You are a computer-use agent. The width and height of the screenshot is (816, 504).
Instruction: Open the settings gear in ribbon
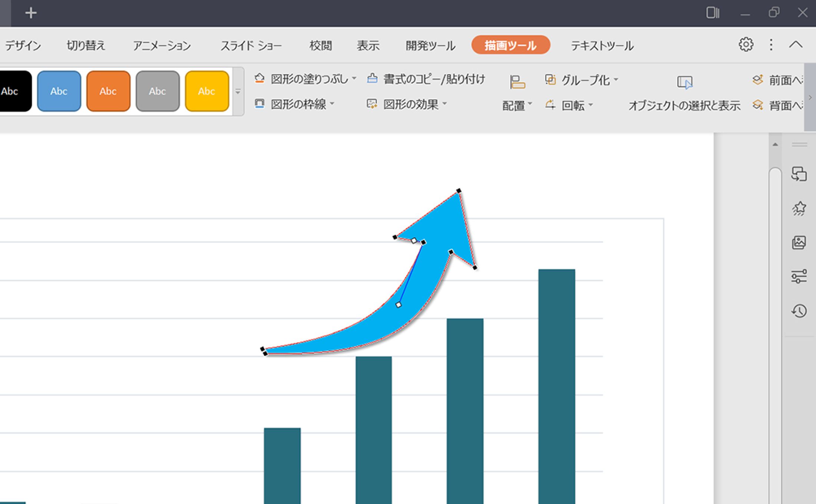pos(746,45)
